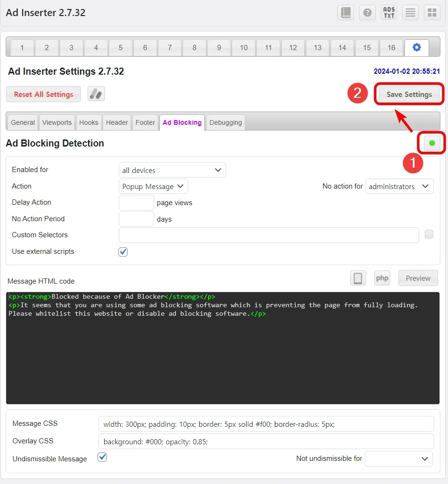Open block tab 15

367,48
